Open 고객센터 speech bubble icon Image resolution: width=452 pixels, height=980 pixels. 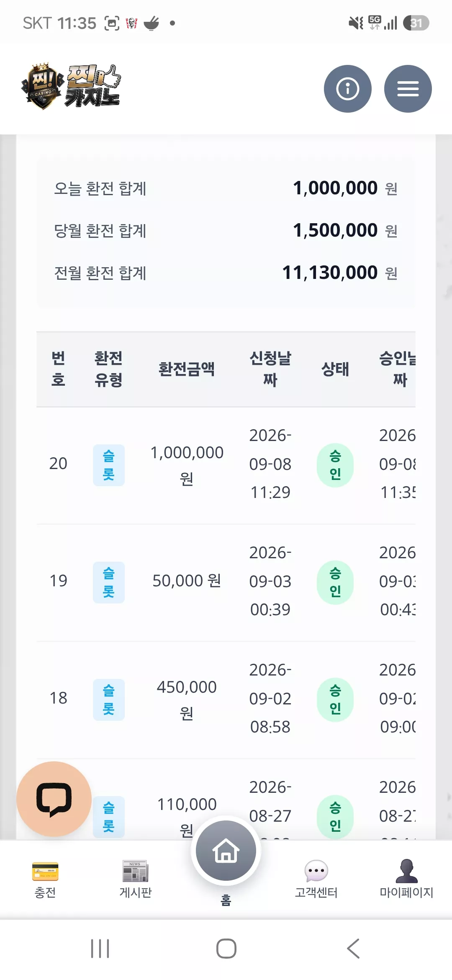point(316,871)
